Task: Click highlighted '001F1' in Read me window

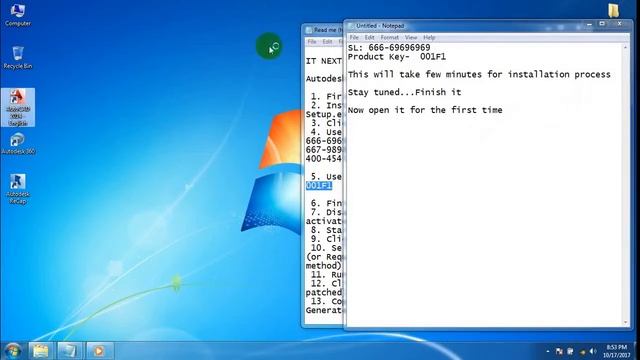Action: click(319, 186)
